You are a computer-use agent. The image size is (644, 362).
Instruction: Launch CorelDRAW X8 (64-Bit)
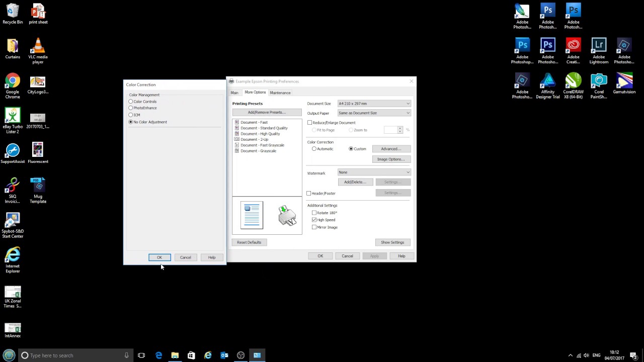coord(573,86)
